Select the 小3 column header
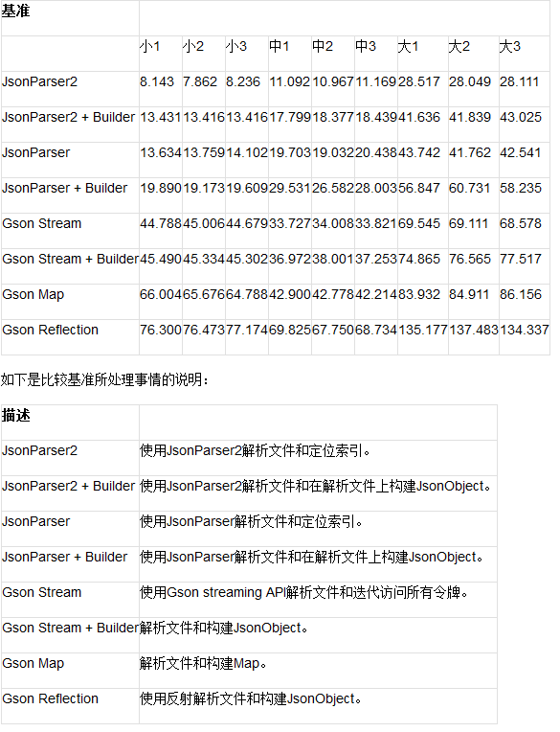Viewport: 560px width, 732px height. [x=235, y=46]
